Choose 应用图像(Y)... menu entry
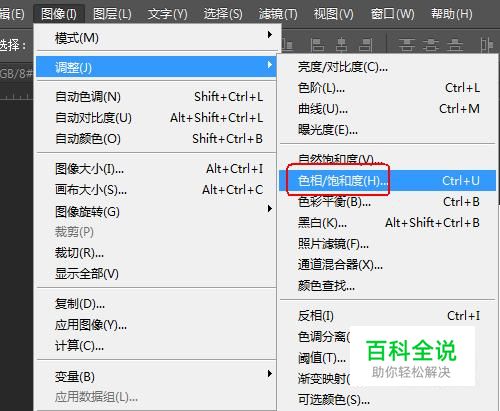The width and height of the screenshot is (500, 411). click(156, 325)
